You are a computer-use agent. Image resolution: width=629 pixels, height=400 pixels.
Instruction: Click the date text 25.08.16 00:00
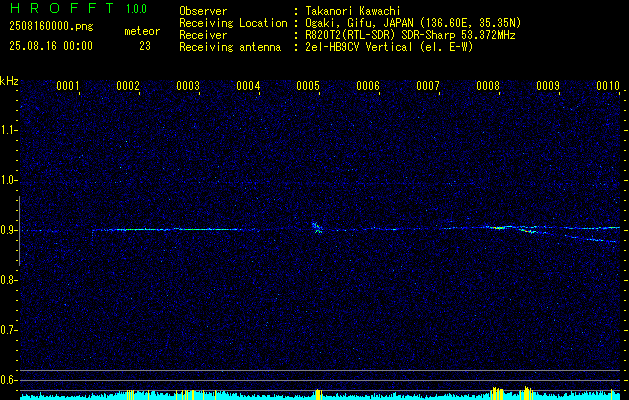(51, 46)
